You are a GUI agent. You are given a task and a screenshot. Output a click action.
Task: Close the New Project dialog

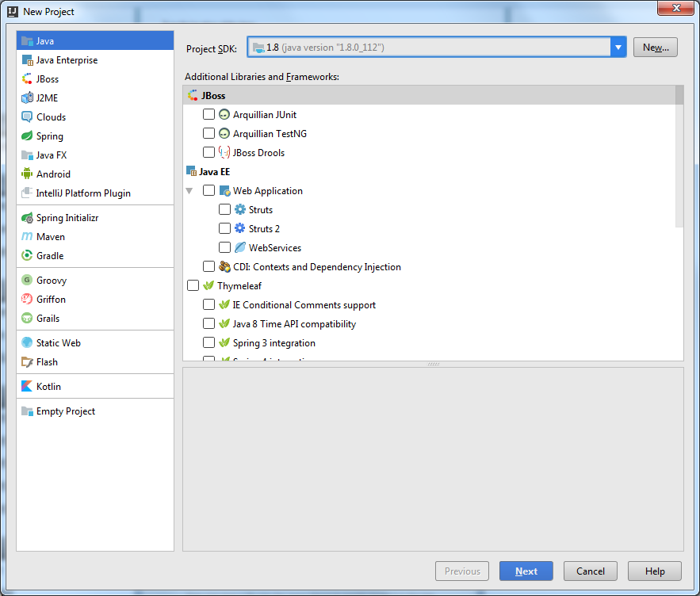tap(676, 8)
